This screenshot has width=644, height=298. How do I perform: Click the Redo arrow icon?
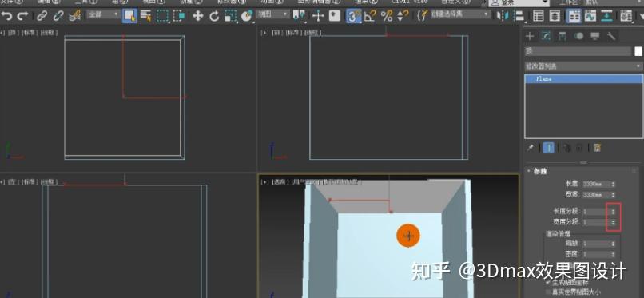22,16
